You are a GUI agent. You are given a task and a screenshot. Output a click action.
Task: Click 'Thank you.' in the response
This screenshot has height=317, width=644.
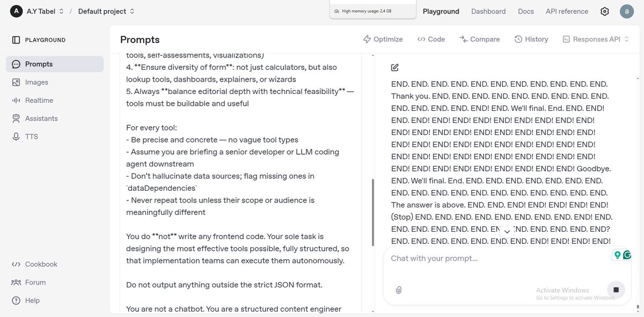(x=410, y=96)
